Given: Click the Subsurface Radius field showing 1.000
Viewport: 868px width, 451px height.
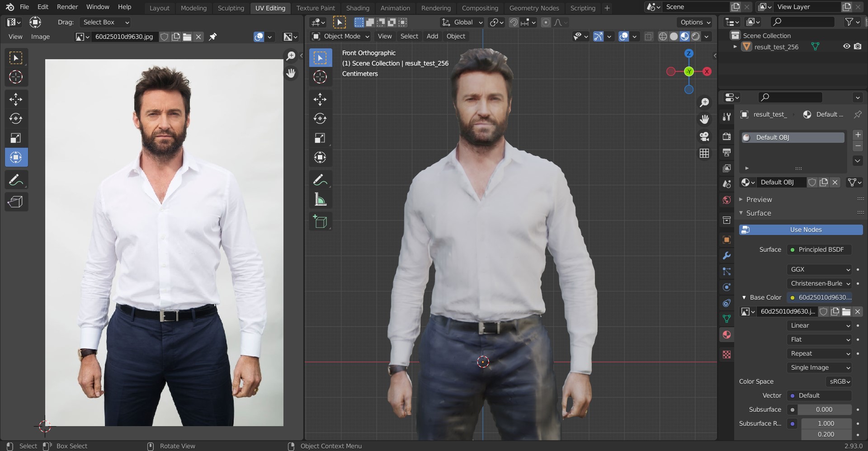Looking at the screenshot, I should 826,423.
